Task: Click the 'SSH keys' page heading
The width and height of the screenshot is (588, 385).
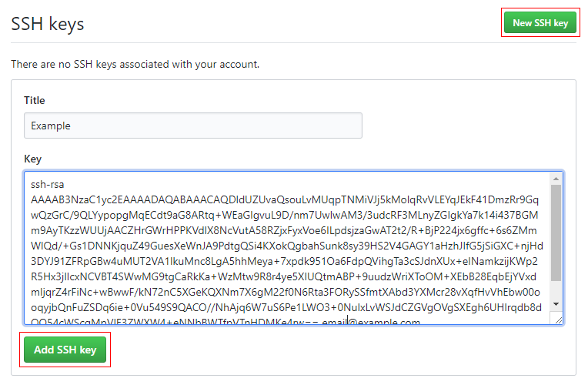Action: [48, 24]
